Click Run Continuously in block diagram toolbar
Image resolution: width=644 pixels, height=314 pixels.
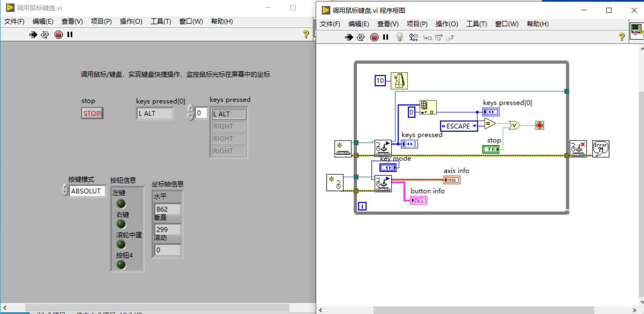click(x=361, y=37)
